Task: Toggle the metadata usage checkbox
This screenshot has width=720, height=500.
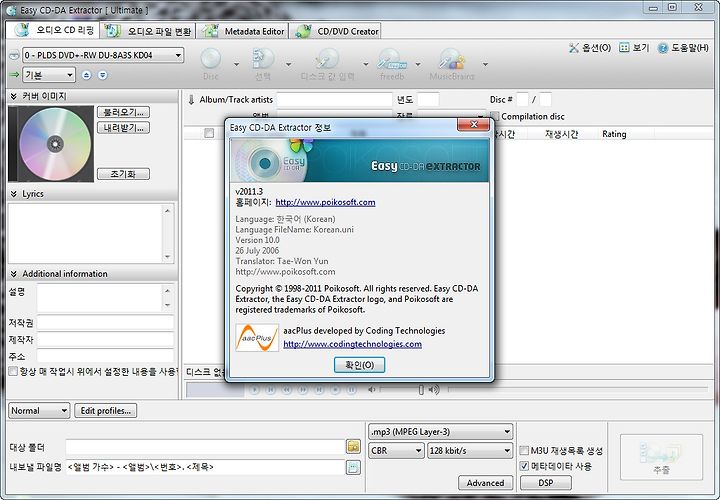Action: pos(524,466)
